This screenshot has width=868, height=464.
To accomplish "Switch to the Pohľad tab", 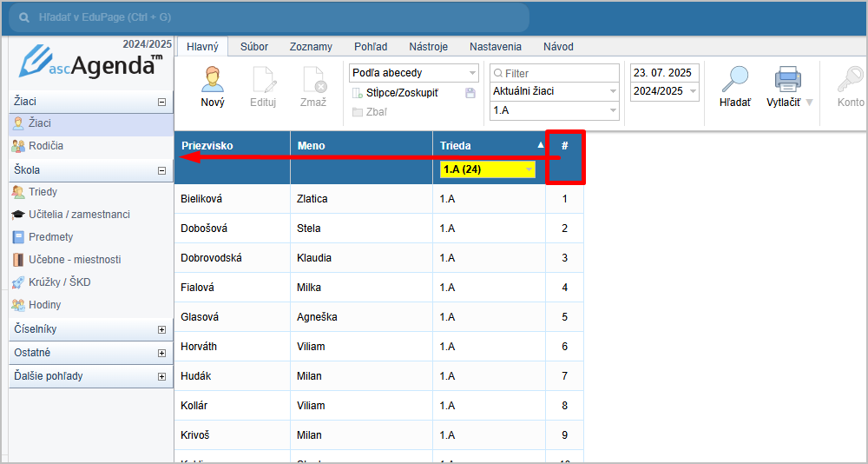I will (371, 47).
